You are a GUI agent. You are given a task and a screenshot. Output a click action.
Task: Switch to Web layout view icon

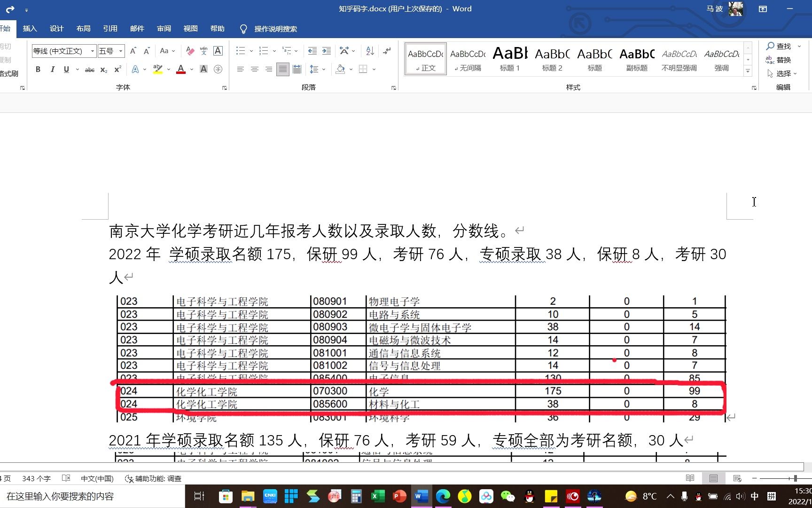737,478
